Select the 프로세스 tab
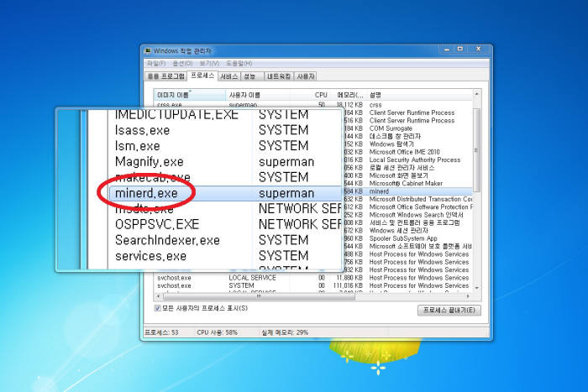The width and height of the screenshot is (588, 392). (x=202, y=76)
